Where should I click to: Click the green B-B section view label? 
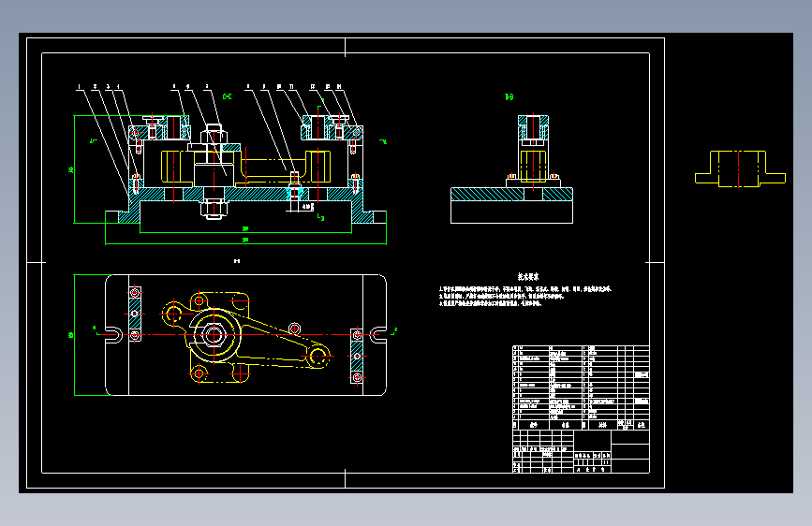(509, 96)
